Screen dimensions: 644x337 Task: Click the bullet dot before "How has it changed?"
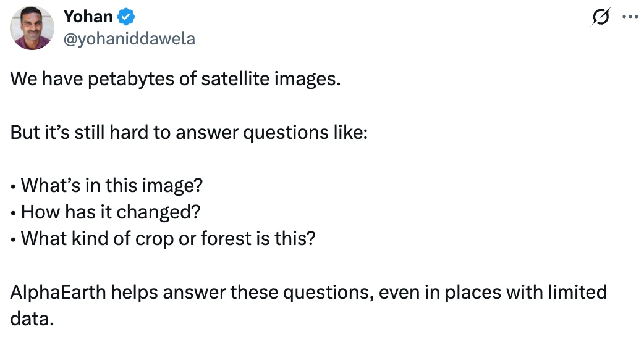[14, 212]
